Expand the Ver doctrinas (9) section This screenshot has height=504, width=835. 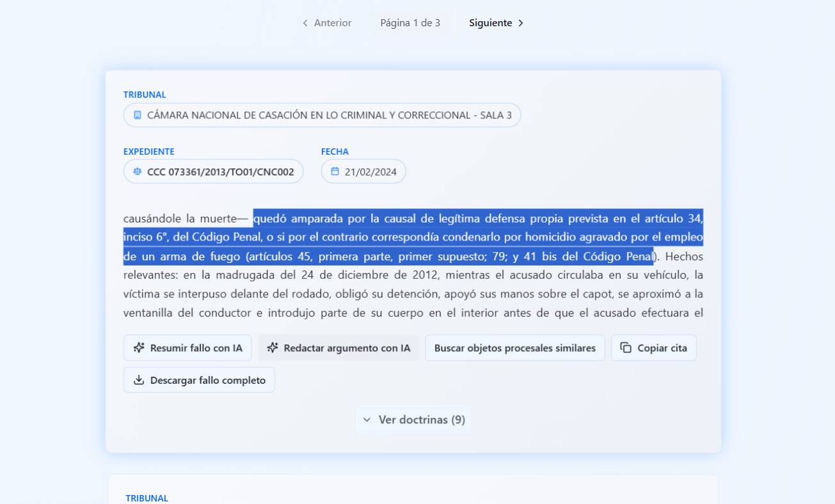coord(421,420)
